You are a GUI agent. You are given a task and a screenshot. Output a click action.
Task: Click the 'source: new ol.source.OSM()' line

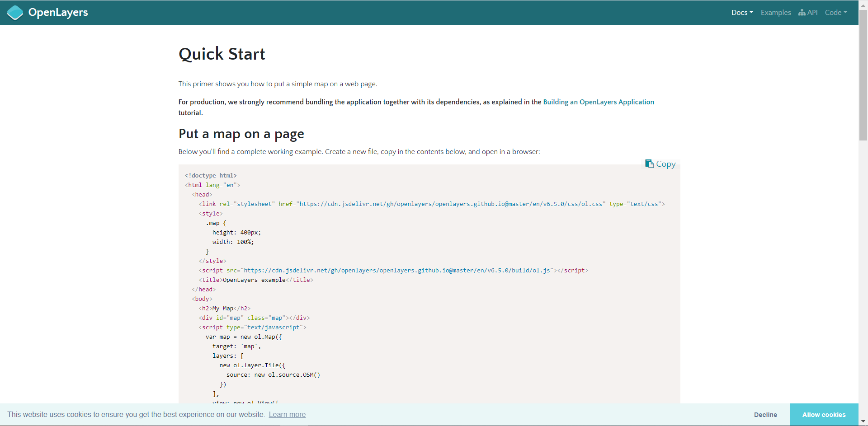(x=273, y=375)
